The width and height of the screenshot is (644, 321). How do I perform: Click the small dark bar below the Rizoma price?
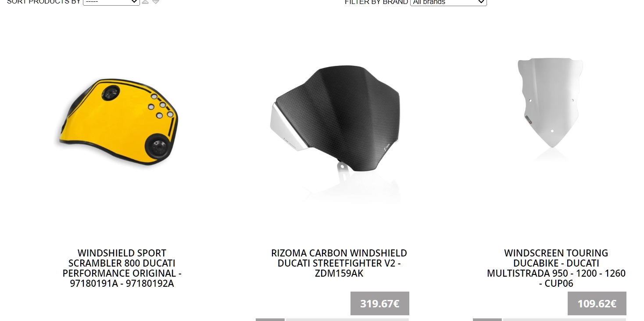coord(270,320)
